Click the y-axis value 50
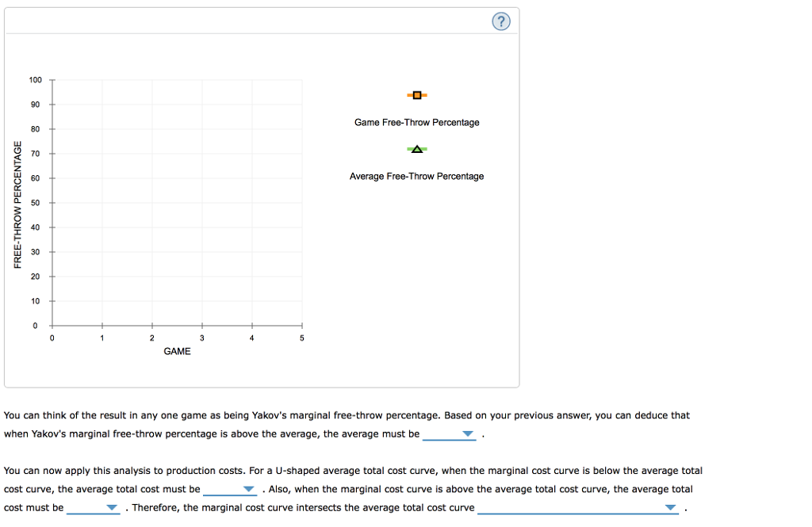 pos(35,203)
